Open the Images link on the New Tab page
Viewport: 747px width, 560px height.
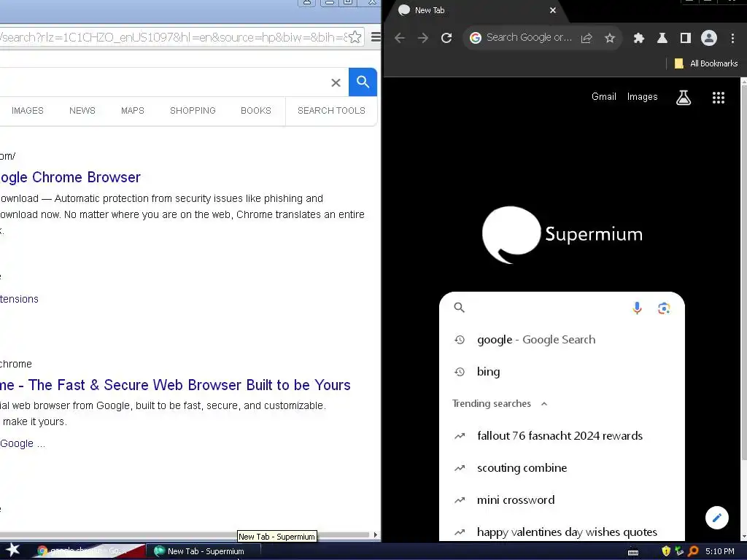[x=642, y=97]
